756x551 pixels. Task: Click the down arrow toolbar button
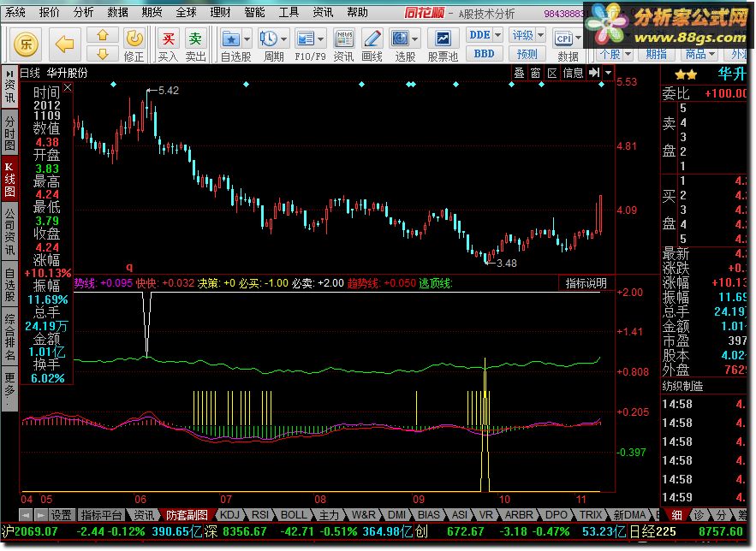click(x=103, y=54)
